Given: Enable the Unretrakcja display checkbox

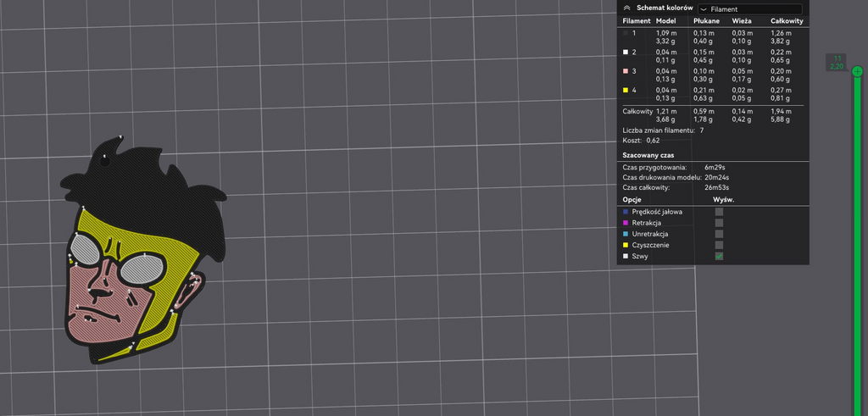Looking at the screenshot, I should coord(719,234).
